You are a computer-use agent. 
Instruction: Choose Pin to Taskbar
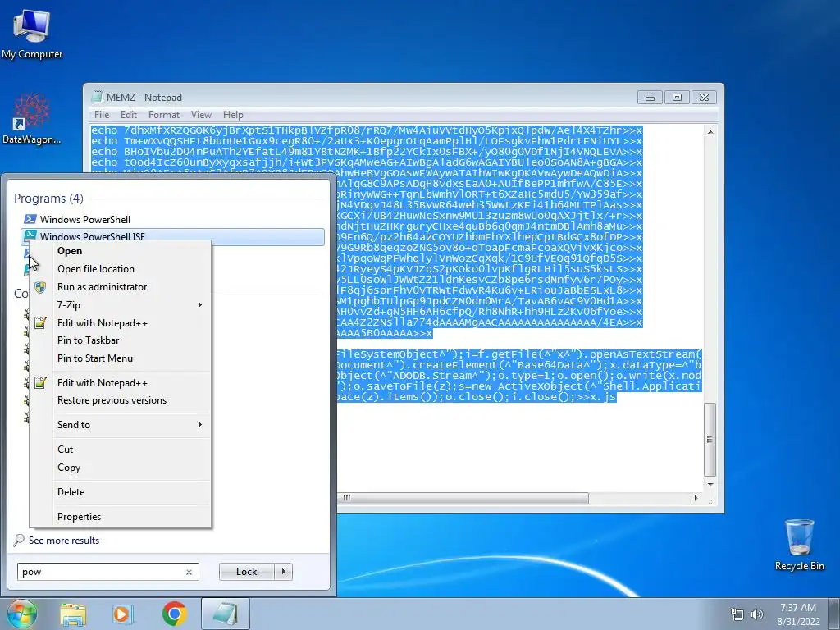click(121, 340)
